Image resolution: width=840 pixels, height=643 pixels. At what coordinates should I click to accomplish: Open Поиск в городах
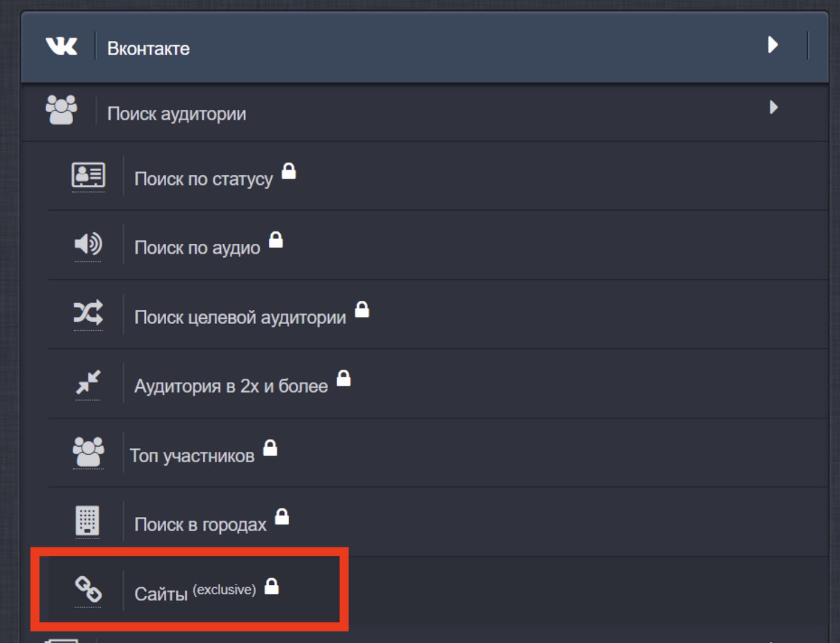click(200, 525)
